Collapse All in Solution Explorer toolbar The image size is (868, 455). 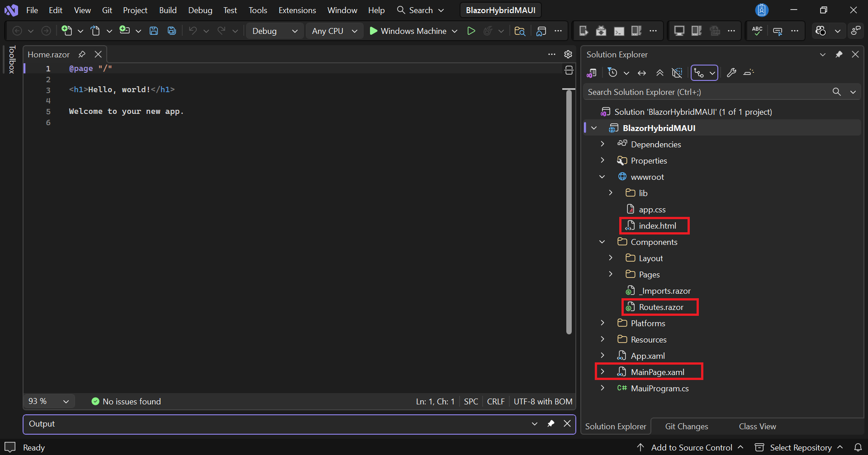[660, 73]
